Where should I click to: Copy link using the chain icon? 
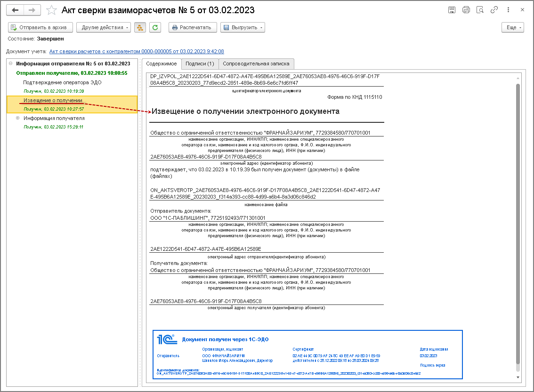pyautogui.click(x=494, y=10)
